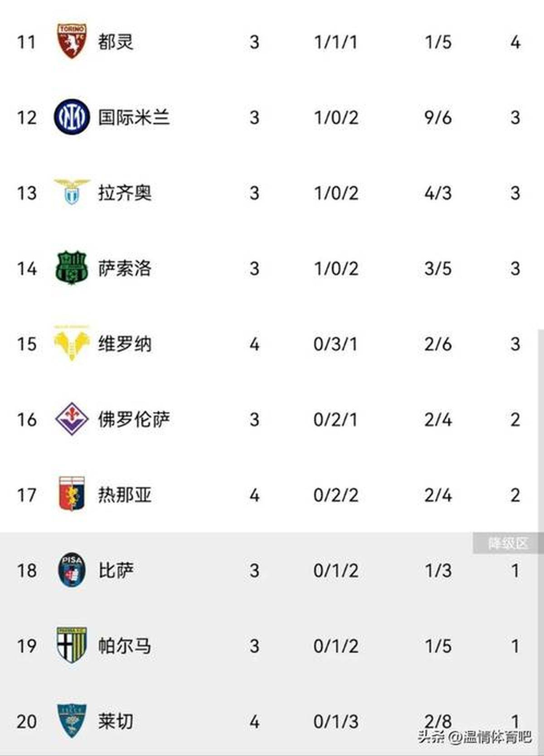Click the Verona yellow logo
Viewport: 544px width, 756px height.
coord(72,344)
